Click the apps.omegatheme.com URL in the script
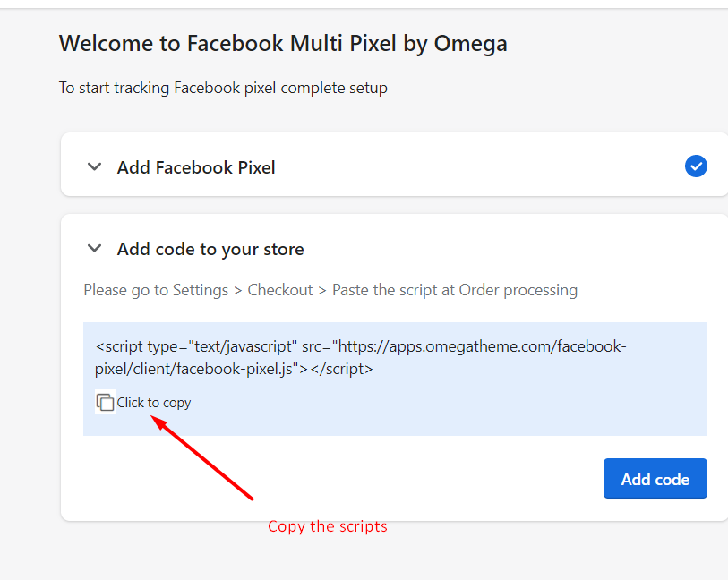 point(468,346)
